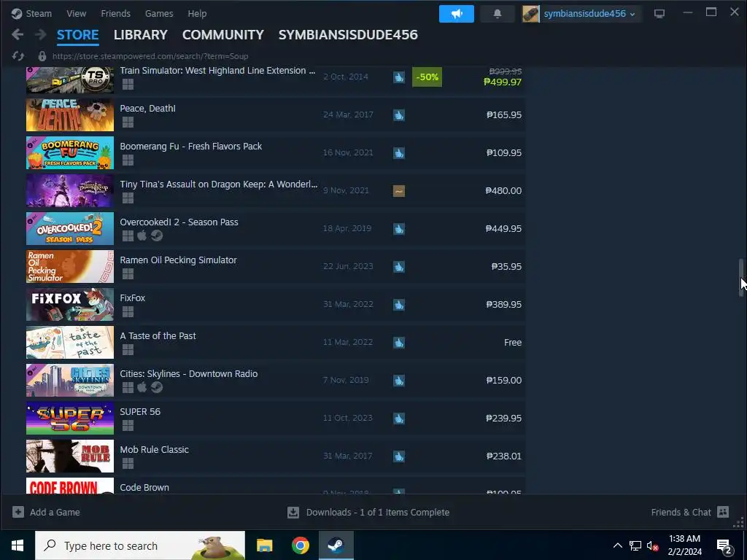Click the store URL address field
Screen dimensions: 747x560
(150, 56)
